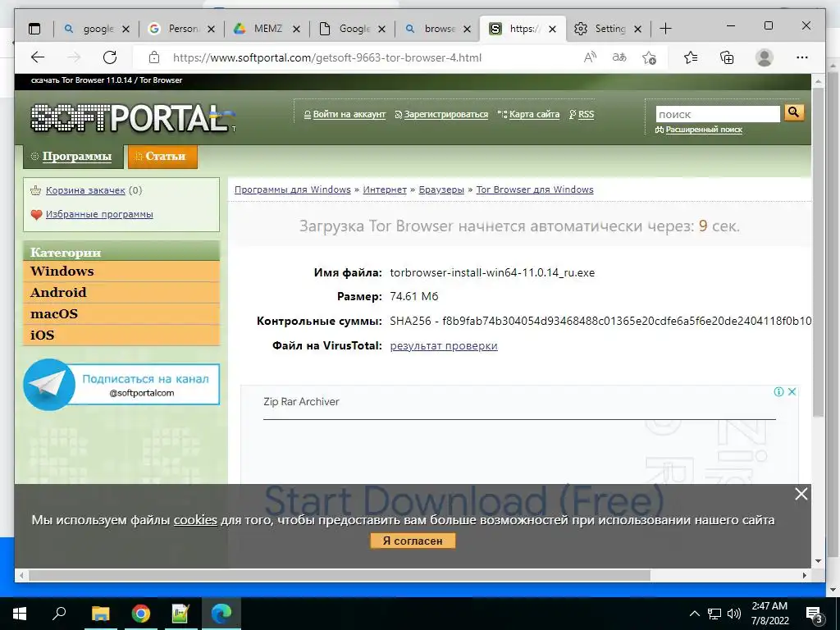Screen dimensions: 840x630
Task: View site information via the lock icon
Action: [154, 57]
